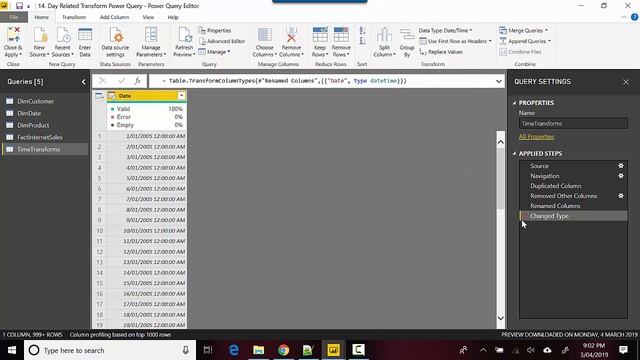Open the Manage query dropdown

214,52
